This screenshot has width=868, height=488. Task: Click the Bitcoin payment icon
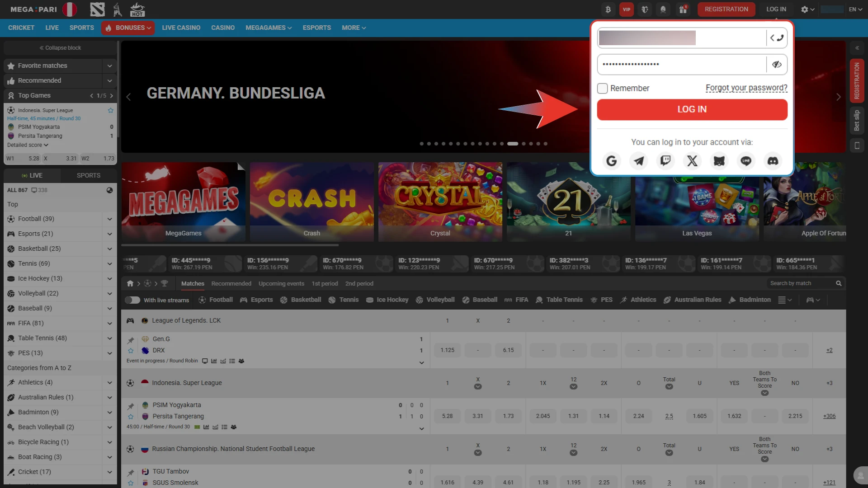(608, 9)
